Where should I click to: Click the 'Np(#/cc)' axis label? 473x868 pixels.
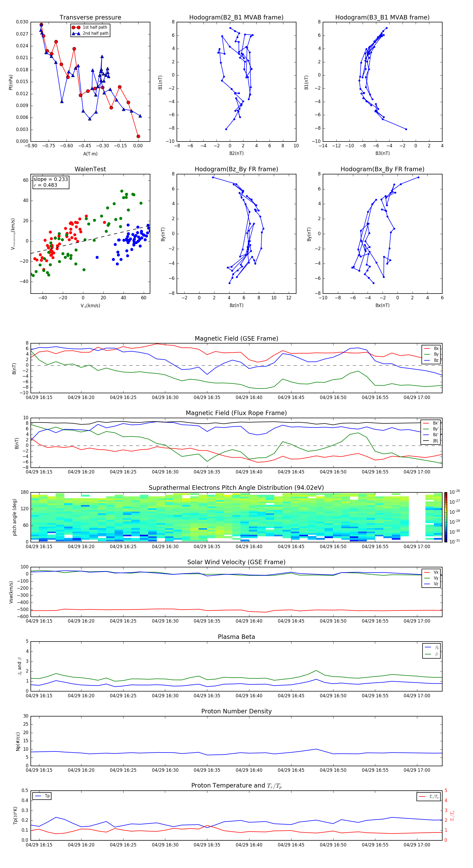point(18,741)
